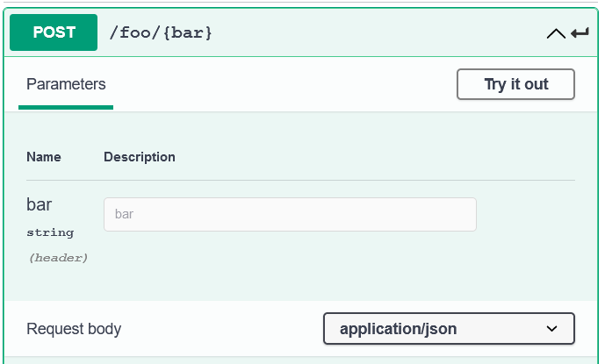Click the dropdown arrow beside application/json

tap(552, 329)
